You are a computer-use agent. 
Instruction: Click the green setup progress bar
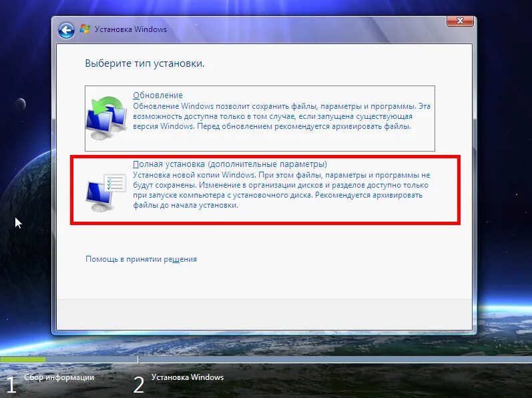[23, 359]
